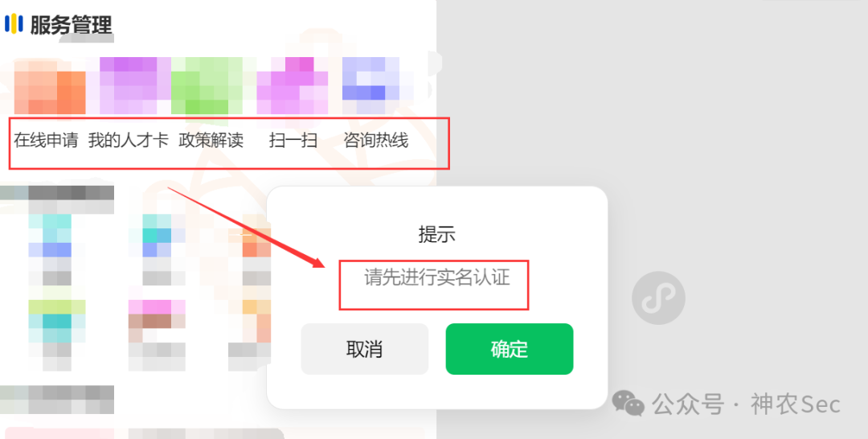The width and height of the screenshot is (868, 439).
Task: Click the colored bars icon beside 服务管理
Action: [x=14, y=24]
